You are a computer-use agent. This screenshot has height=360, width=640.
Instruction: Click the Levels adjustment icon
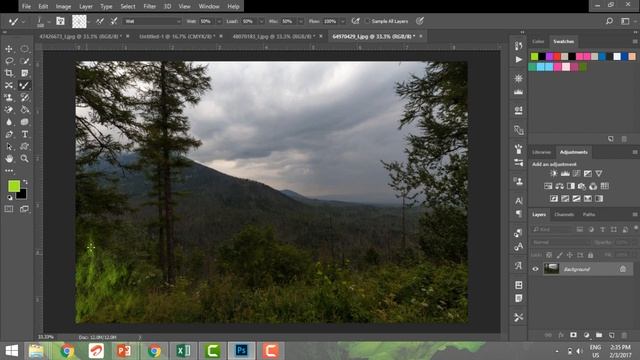pos(565,173)
